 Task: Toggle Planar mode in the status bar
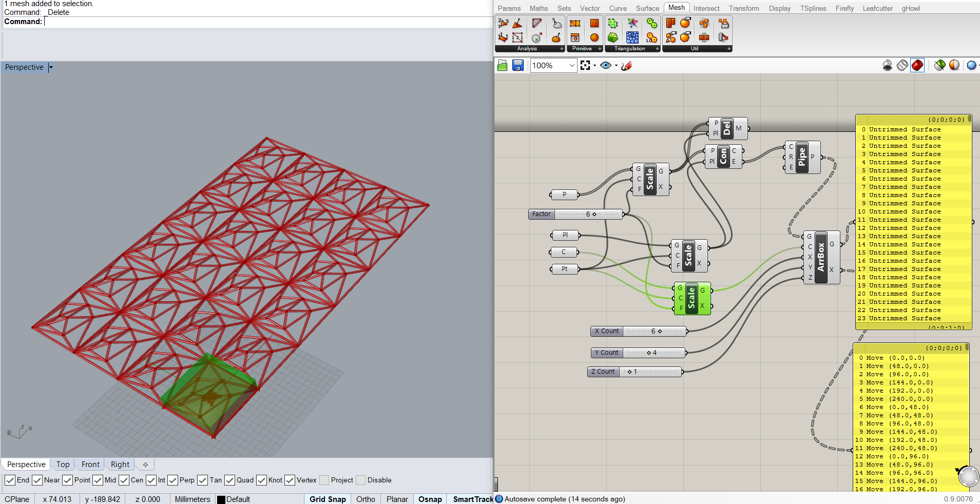(x=397, y=499)
